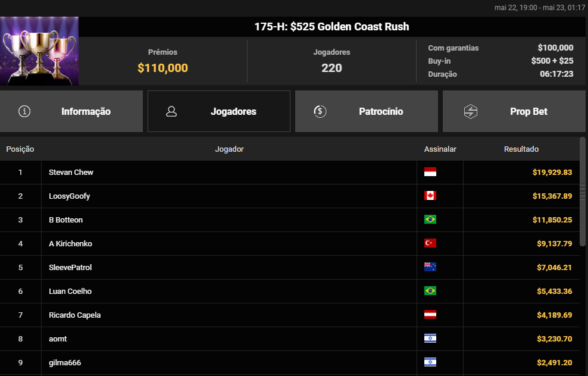Viewport: 588px width, 376px height.
Task: Click the info circle icon on Informação
Action: point(24,111)
